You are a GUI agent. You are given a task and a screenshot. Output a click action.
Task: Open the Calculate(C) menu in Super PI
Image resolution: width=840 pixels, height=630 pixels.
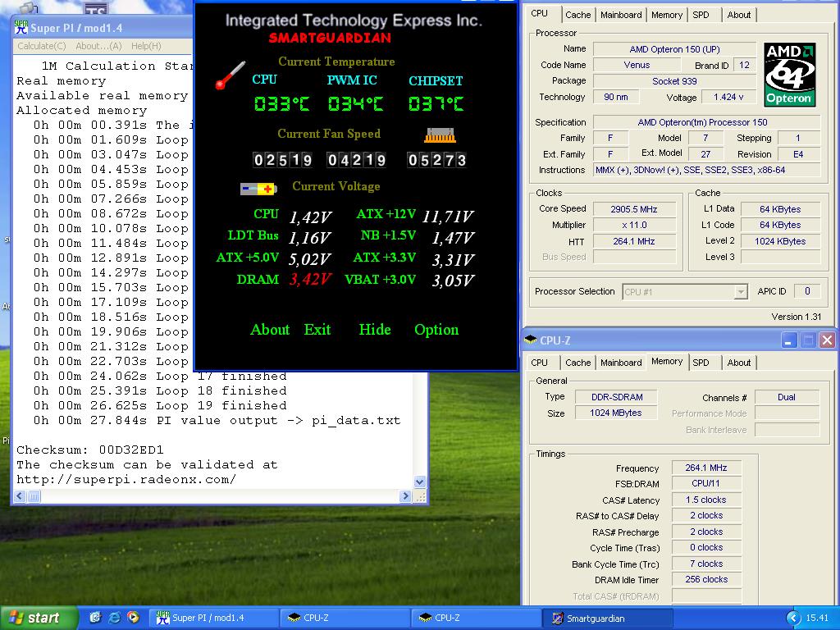click(41, 46)
